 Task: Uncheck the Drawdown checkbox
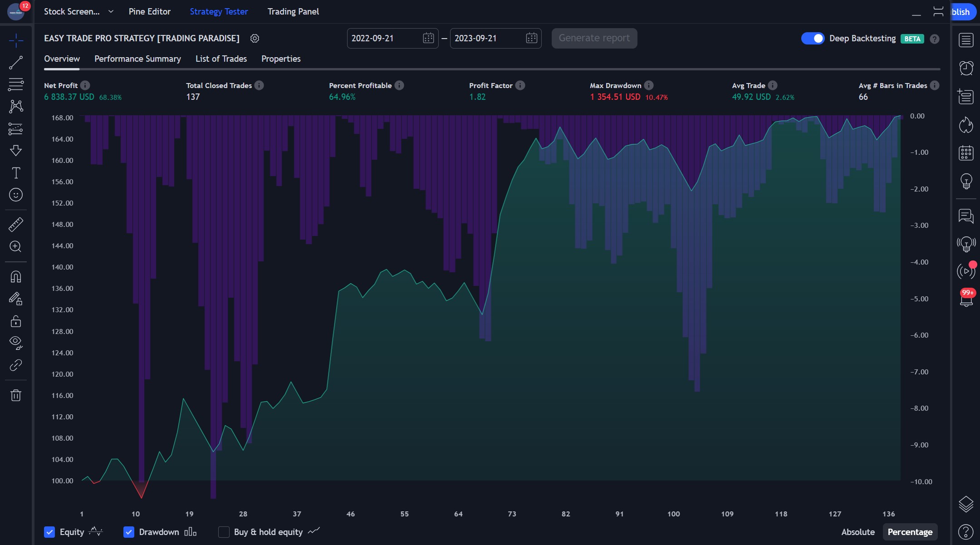129,532
